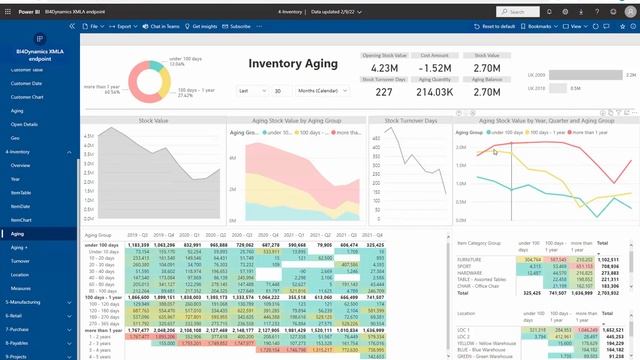Click yellow 100 days - 1 year legend marker
Image resolution: width=640 pixels, height=360 pixels.
pos(527,132)
